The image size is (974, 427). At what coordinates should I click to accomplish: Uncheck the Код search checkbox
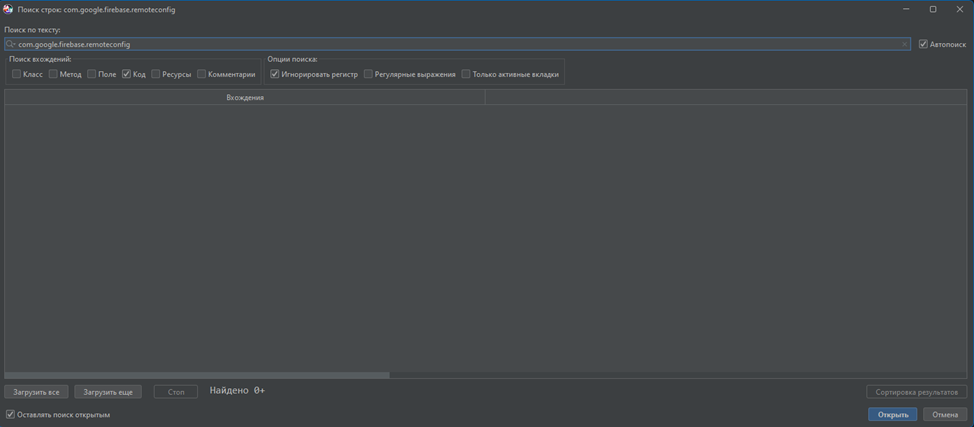(x=127, y=74)
